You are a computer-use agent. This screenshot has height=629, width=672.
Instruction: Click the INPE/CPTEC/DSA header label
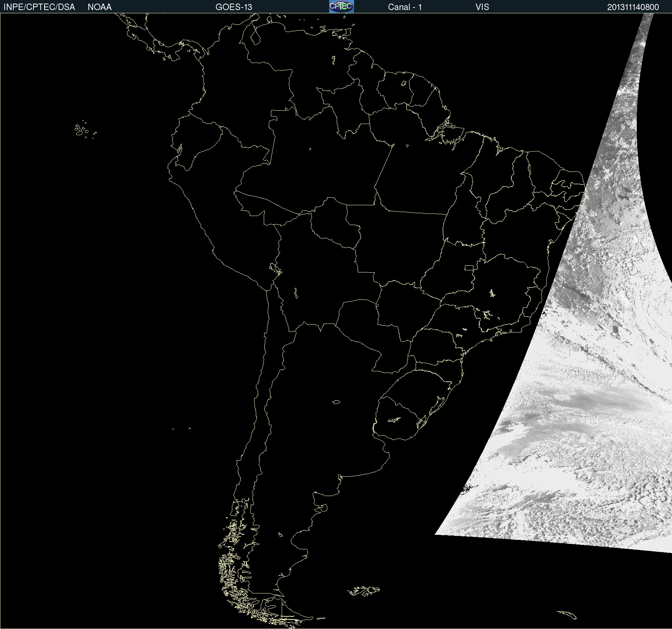click(39, 7)
